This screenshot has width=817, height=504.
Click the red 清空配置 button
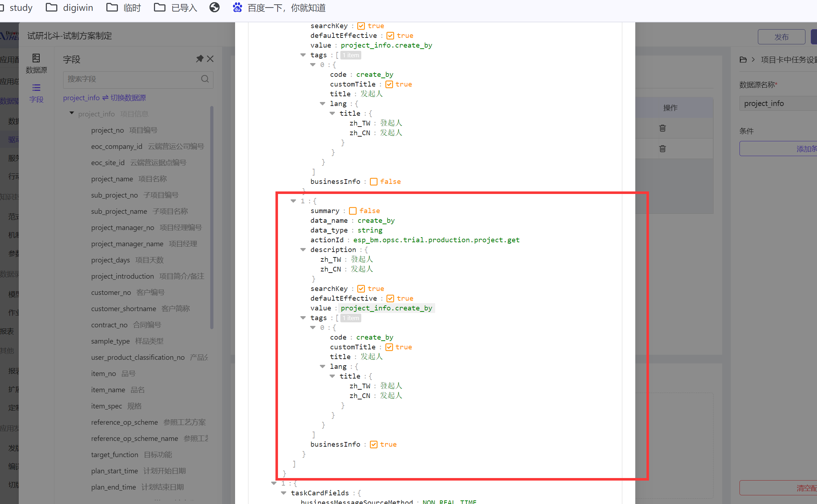[778, 488]
